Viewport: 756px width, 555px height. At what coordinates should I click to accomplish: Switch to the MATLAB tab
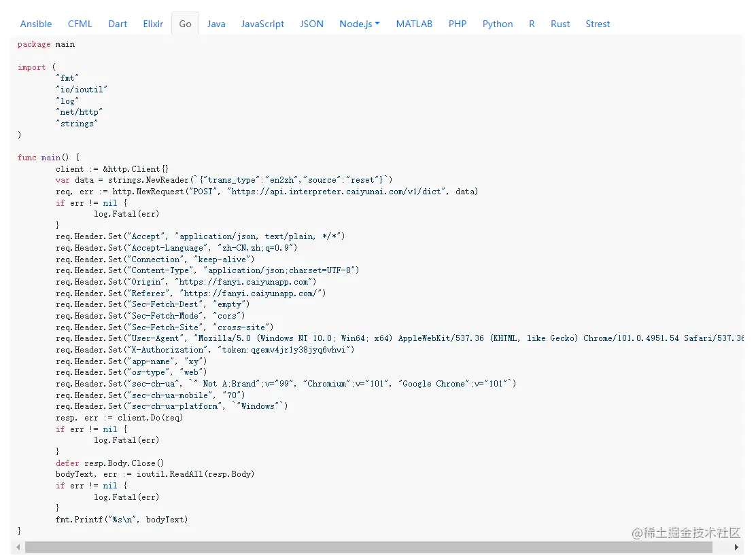pos(413,24)
